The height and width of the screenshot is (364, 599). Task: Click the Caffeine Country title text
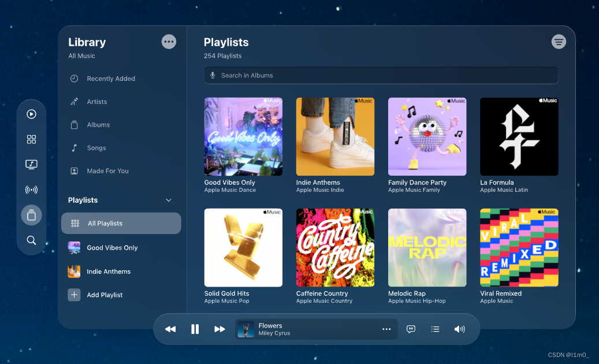(322, 294)
